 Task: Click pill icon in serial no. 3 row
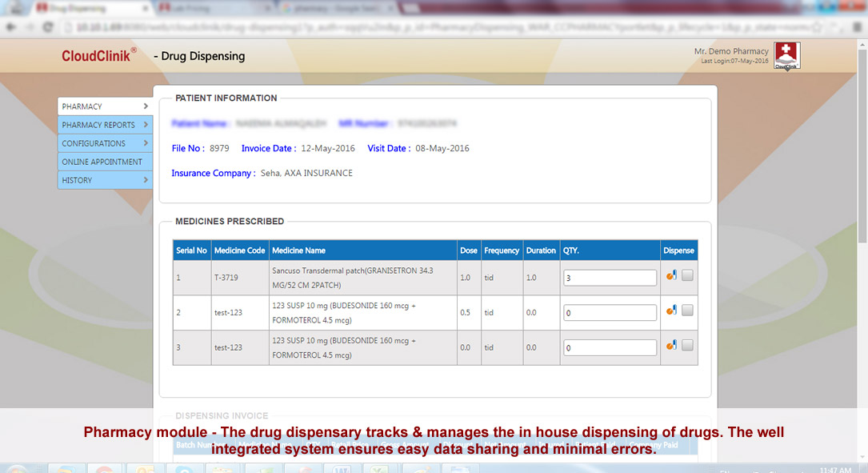[671, 346]
